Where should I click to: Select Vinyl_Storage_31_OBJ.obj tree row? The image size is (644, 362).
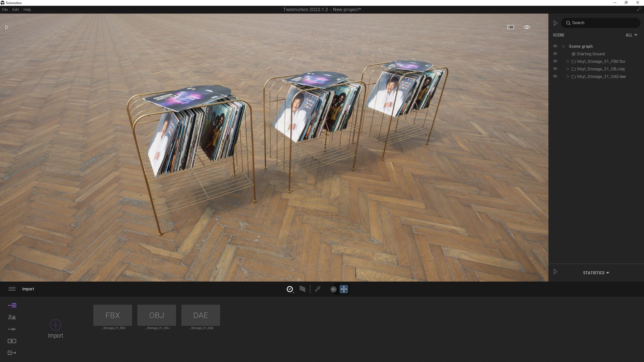click(x=596, y=69)
